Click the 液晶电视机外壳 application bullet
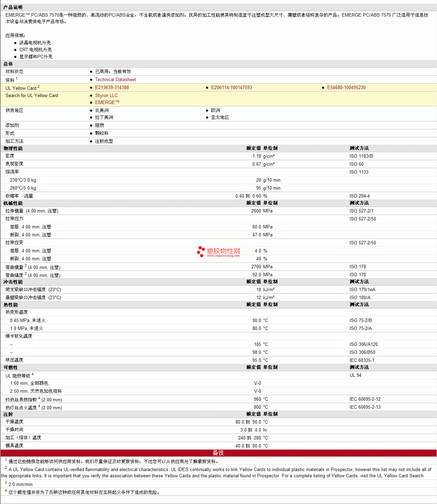Image resolution: width=437 pixels, height=504 pixels. (35, 43)
